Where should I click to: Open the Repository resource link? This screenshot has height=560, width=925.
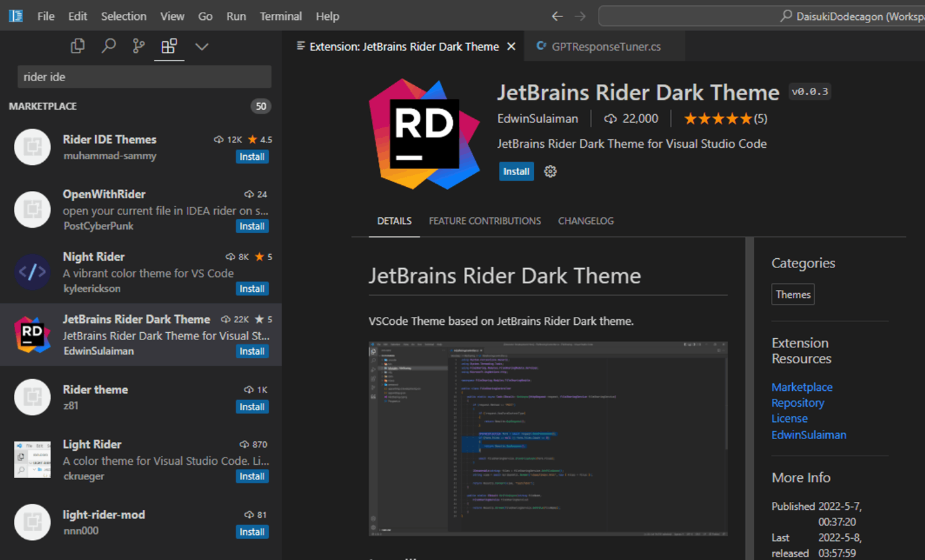pyautogui.click(x=798, y=403)
